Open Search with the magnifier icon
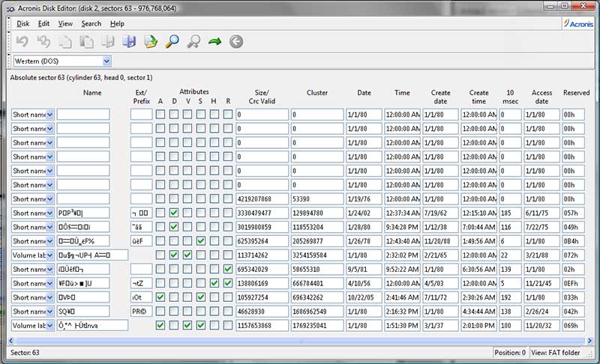Screen dimensions: 600x364 [x=172, y=41]
